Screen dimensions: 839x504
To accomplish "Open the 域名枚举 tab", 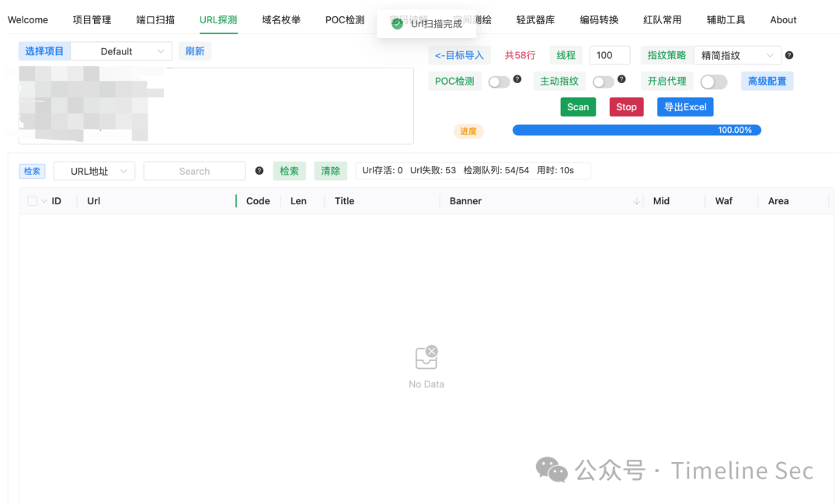I will coord(281,19).
